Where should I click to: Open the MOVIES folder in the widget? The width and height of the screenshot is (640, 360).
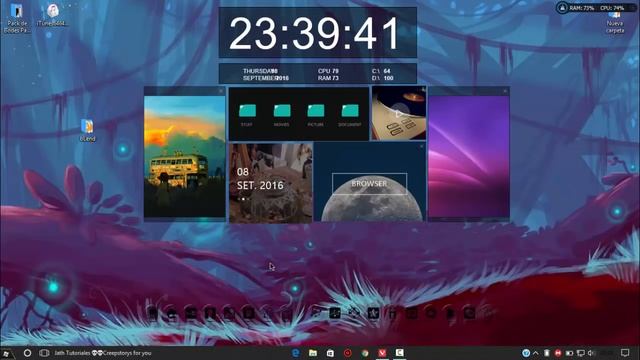click(x=282, y=111)
